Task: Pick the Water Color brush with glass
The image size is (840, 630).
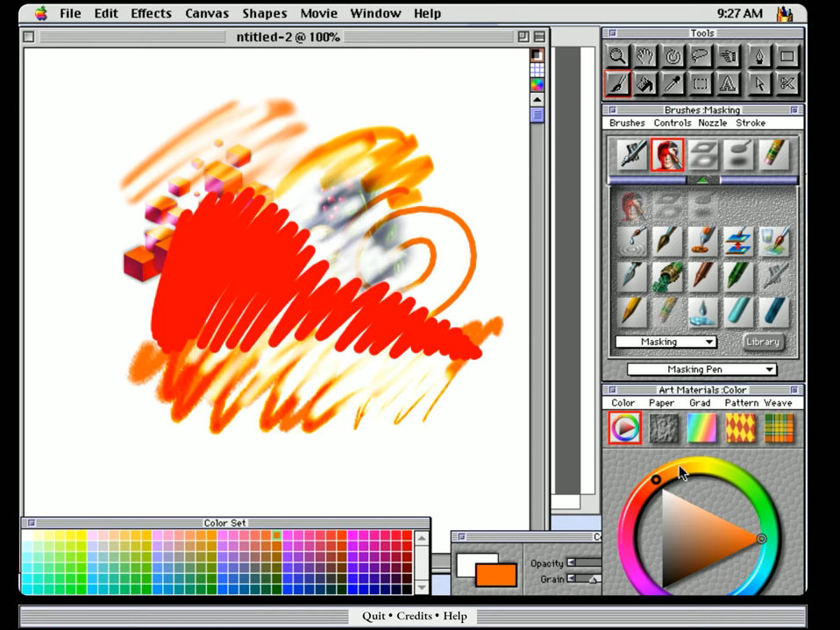Action: tap(774, 241)
